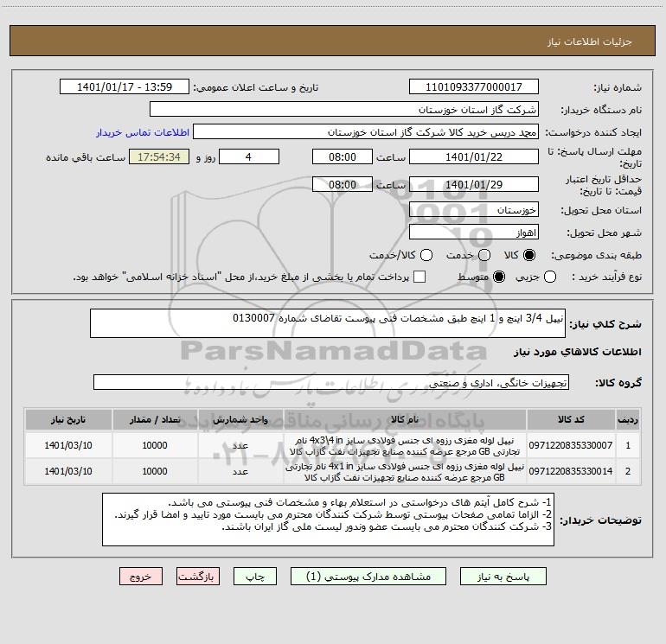Click the delivery city field اهواز

474,233
